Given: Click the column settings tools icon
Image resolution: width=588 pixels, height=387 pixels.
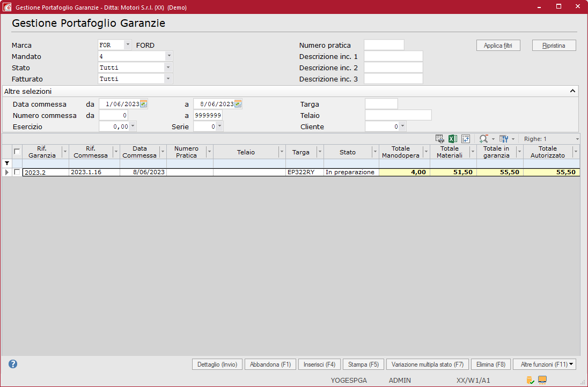Looking at the screenshot, I should tap(503, 138).
